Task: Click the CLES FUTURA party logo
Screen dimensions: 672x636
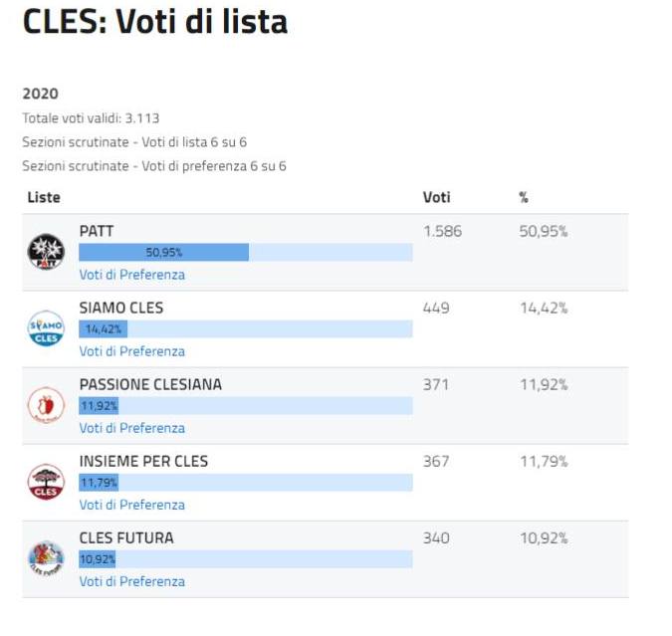Action: 46,558
